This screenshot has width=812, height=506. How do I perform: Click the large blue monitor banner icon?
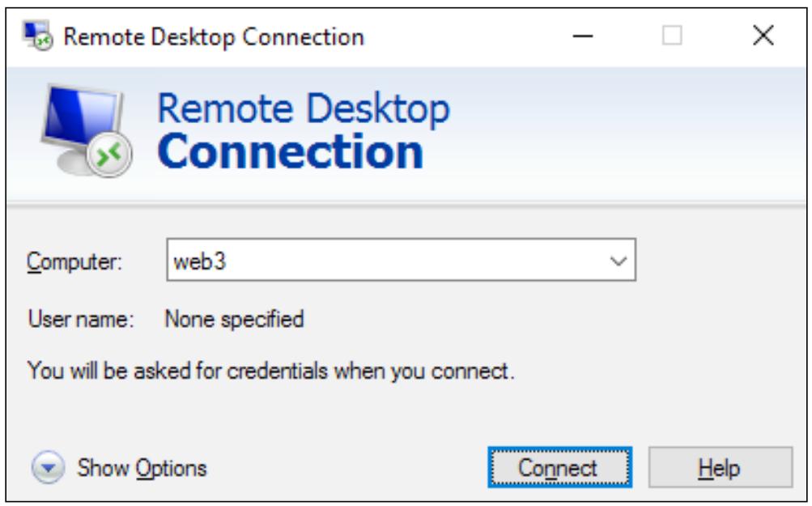coord(87,130)
